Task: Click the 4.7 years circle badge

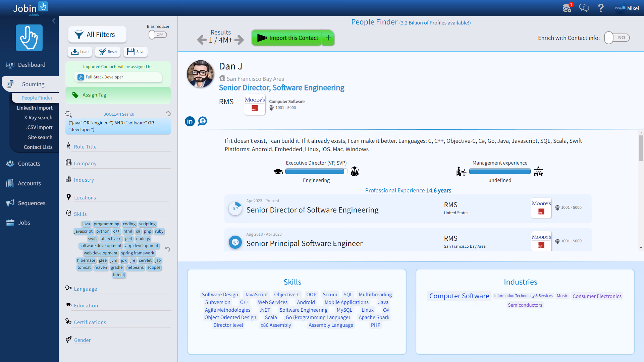Action: click(x=235, y=242)
